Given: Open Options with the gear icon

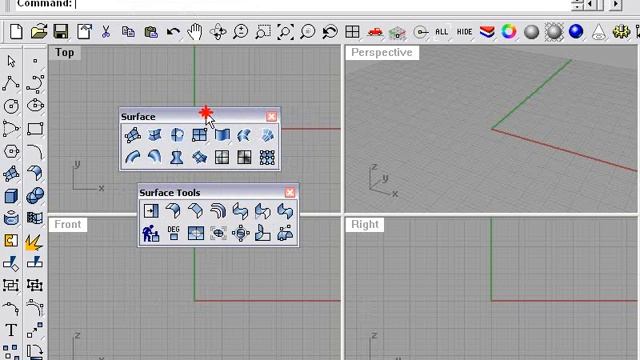Looking at the screenshot, I should pyautogui.click(x=621, y=31).
